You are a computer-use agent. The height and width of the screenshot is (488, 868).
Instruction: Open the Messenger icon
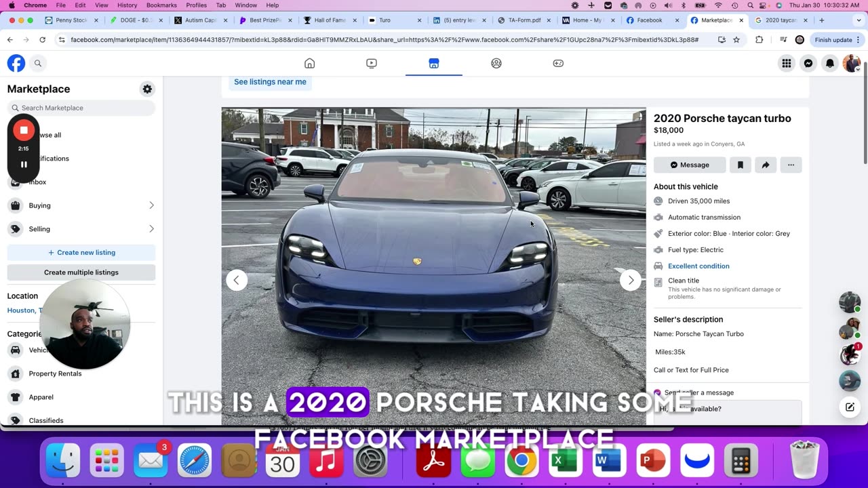[808, 63]
